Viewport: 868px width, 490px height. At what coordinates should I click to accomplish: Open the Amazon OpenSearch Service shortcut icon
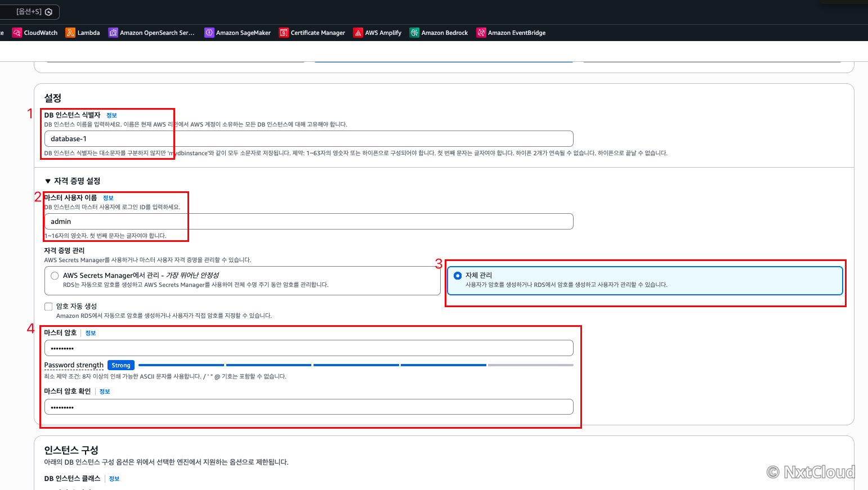[x=113, y=33]
